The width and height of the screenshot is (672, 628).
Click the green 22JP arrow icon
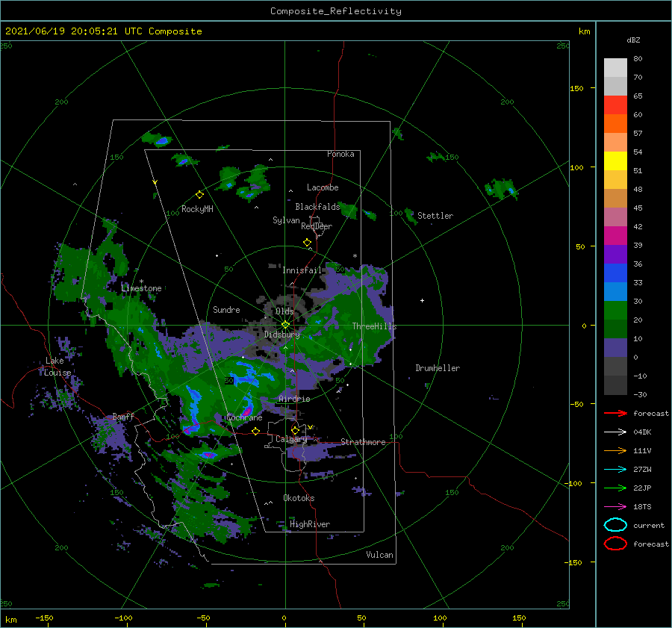[x=615, y=488]
